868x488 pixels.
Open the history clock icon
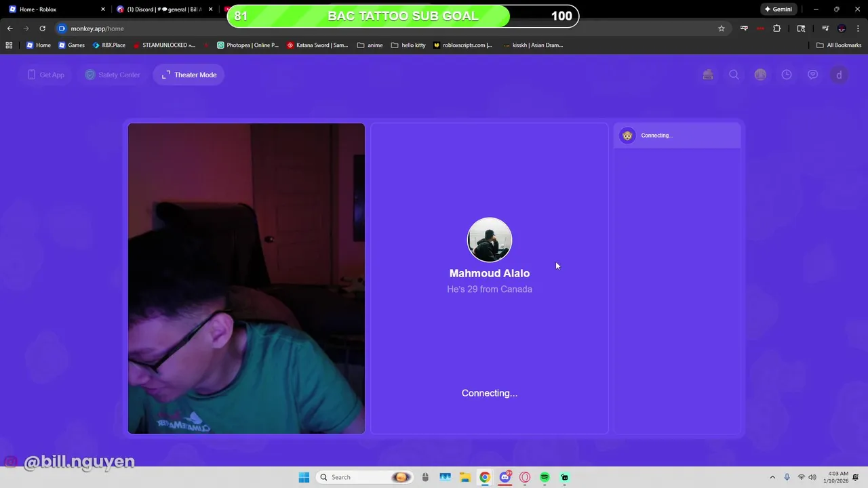coord(787,75)
